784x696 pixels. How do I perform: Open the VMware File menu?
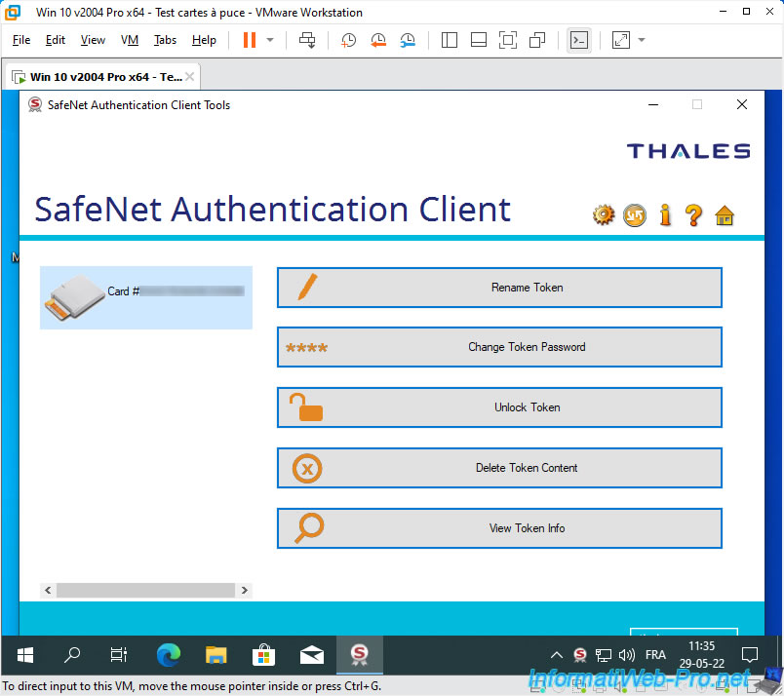point(21,40)
